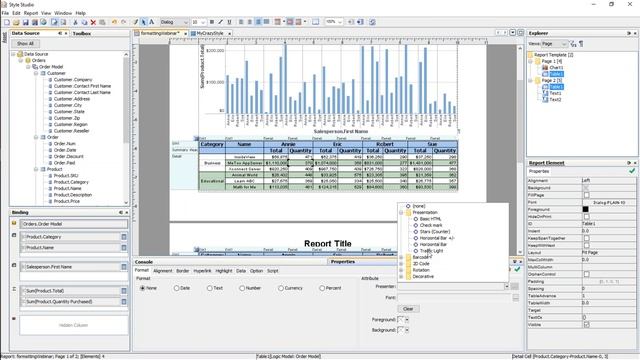The width and height of the screenshot is (640, 360).
Task: Select the Number format radio button
Action: click(242, 288)
